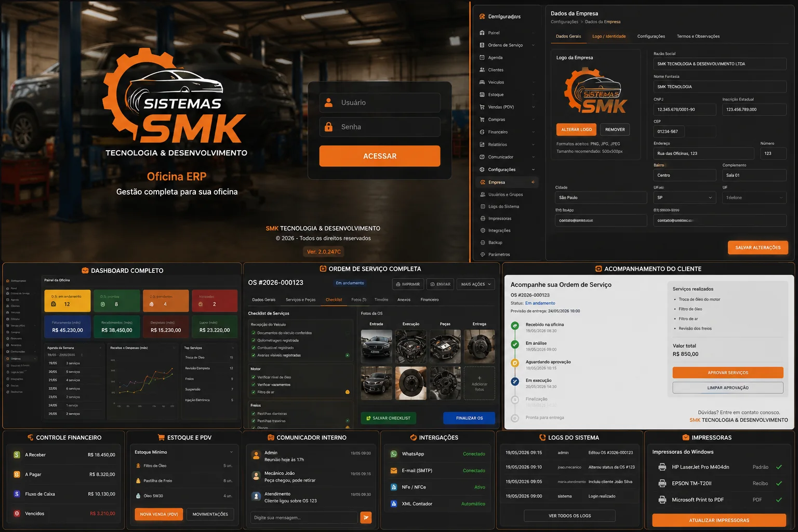Open Logs do Sistema sidebar icon
The width and height of the screenshot is (798, 532).
483,207
